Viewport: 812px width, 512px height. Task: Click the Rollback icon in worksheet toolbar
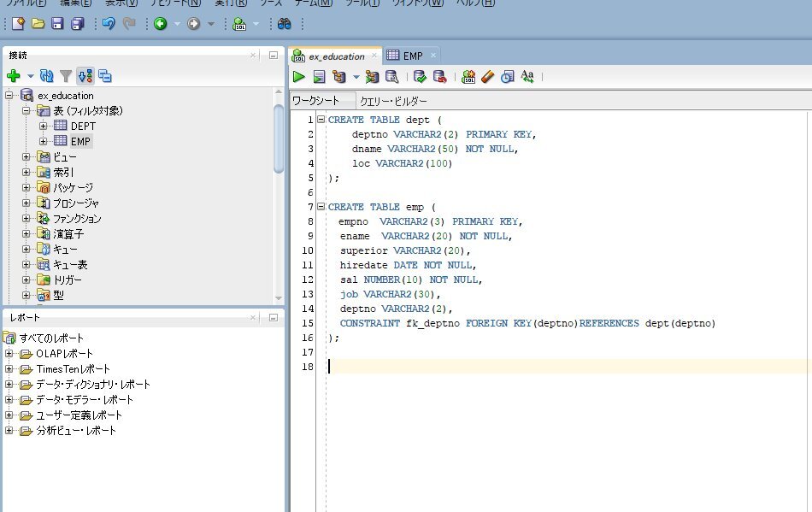click(439, 77)
